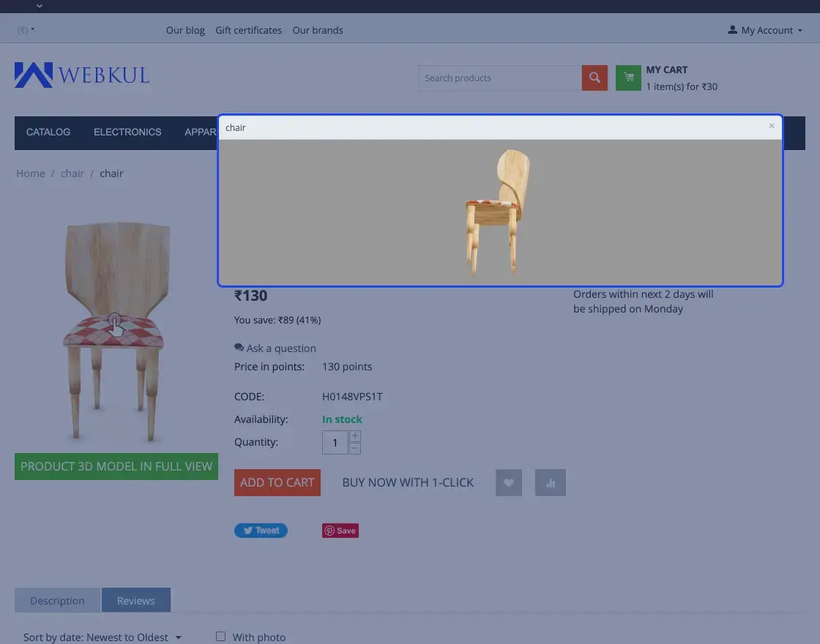820x644 pixels.
Task: Expand the rupee currency selector
Action: 26,30
